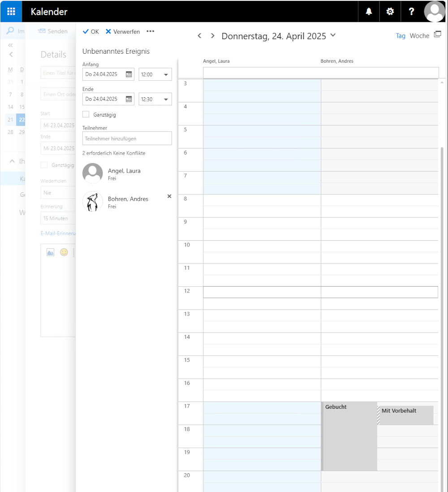Open the settings gear

click(x=390, y=12)
